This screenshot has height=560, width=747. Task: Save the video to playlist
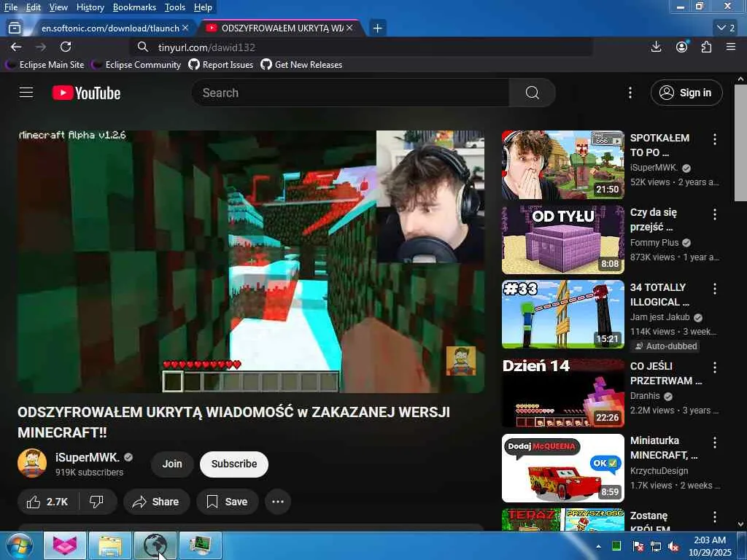[228, 502]
